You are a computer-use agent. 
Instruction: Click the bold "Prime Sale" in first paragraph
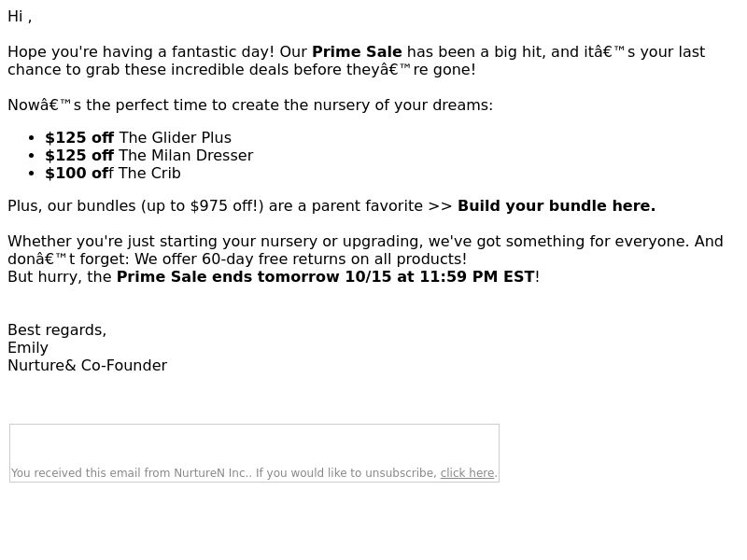(357, 52)
